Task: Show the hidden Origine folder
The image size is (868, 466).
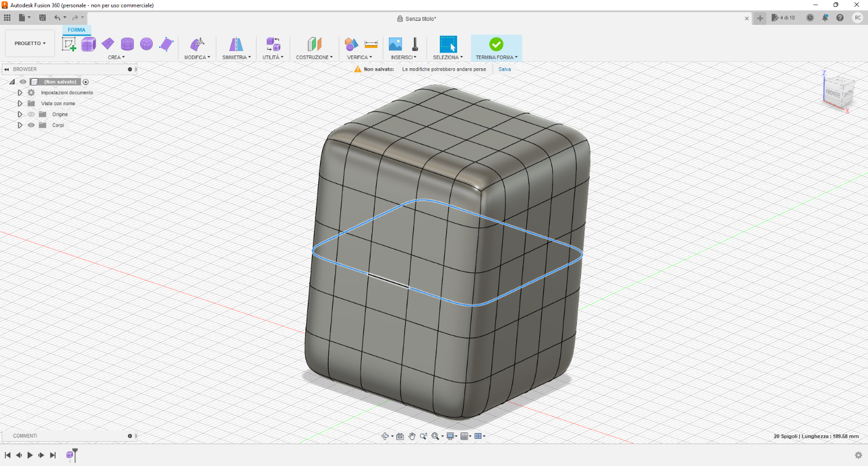Action: (31, 114)
